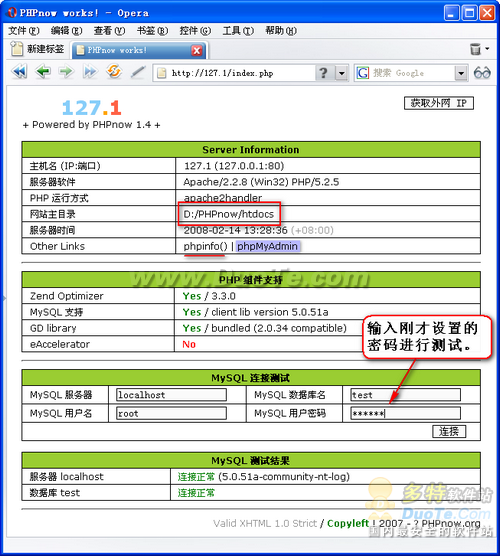Image resolution: width=500 pixels, height=556 pixels.
Task: Click the question mark icon in address bar
Action: point(323,73)
